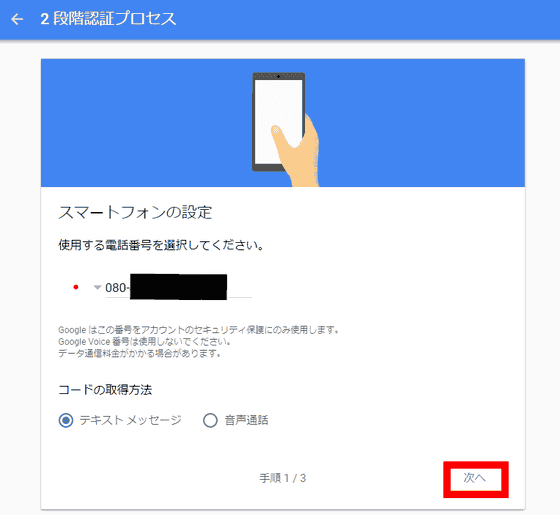Click the Google はこの番号を security notice line

(x=198, y=330)
